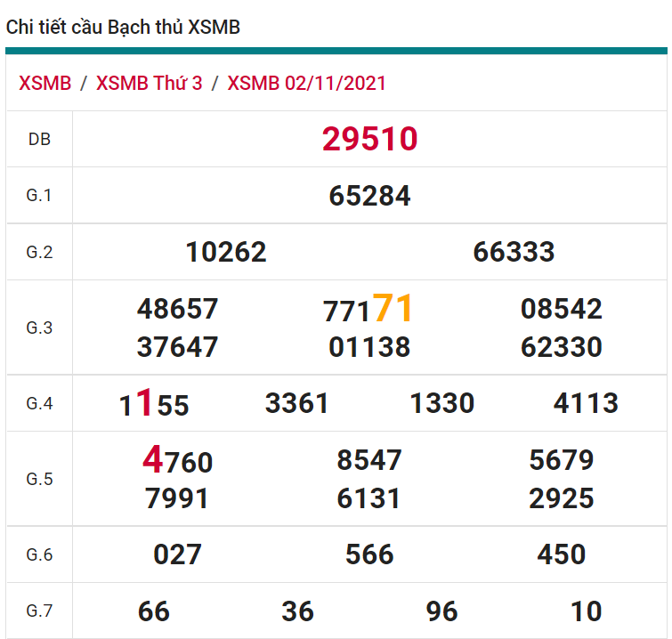Select the G.4 number 1155
Image resolution: width=672 pixels, height=639 pixels.
click(x=154, y=404)
